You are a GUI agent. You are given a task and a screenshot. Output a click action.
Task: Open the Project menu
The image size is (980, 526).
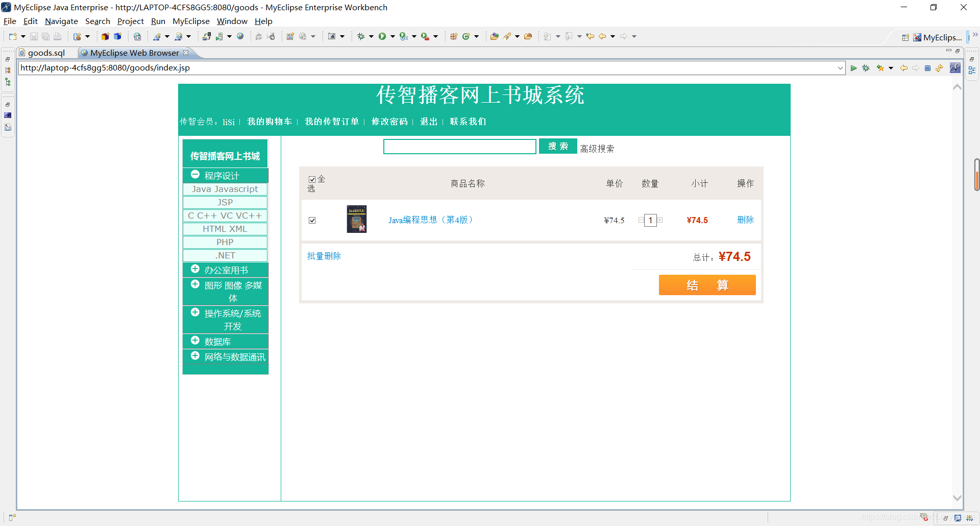(130, 21)
